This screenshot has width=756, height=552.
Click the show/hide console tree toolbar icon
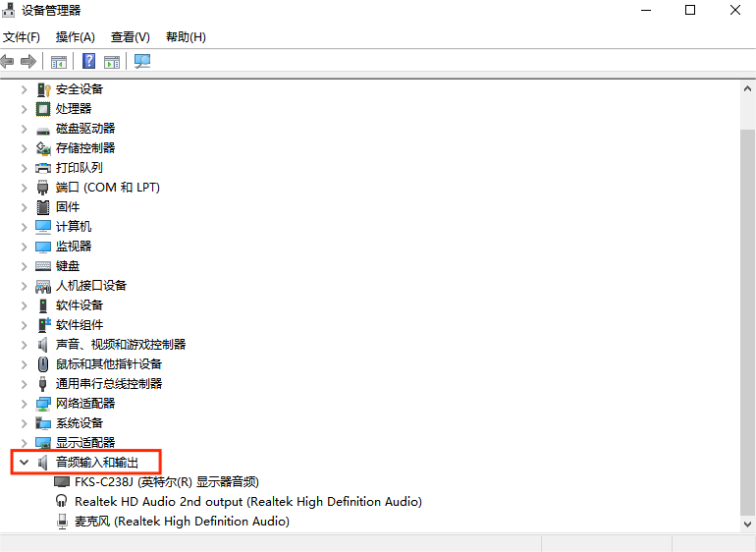pos(59,62)
